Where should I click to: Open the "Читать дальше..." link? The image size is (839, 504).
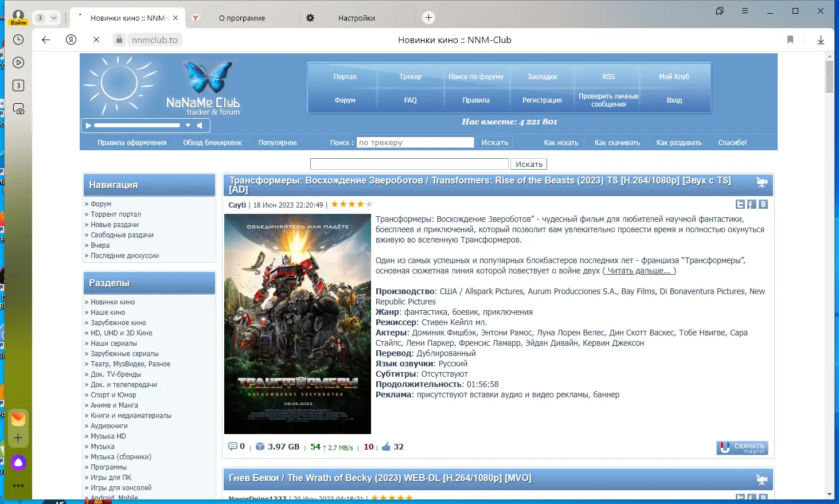(x=638, y=271)
